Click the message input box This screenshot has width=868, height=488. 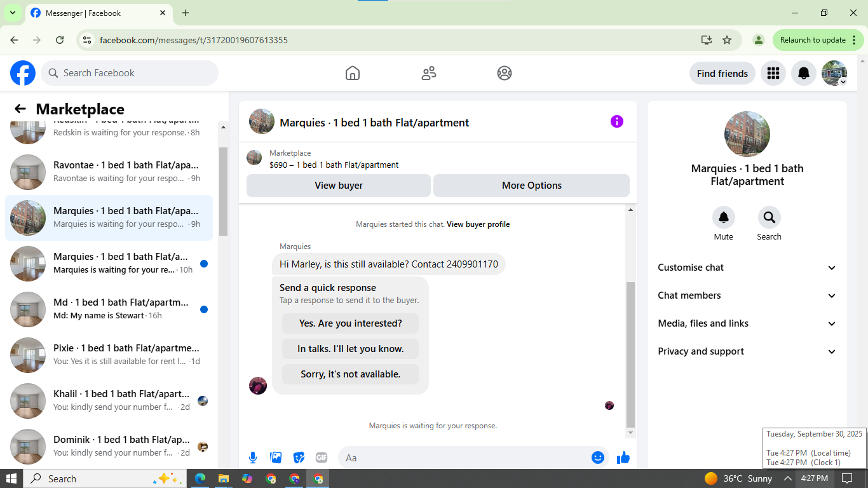point(473,457)
